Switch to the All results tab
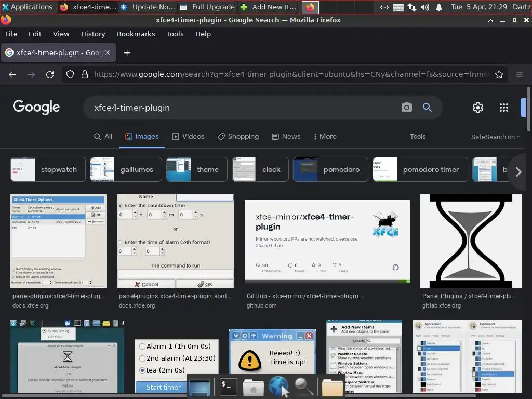532x399 pixels. tap(103, 137)
